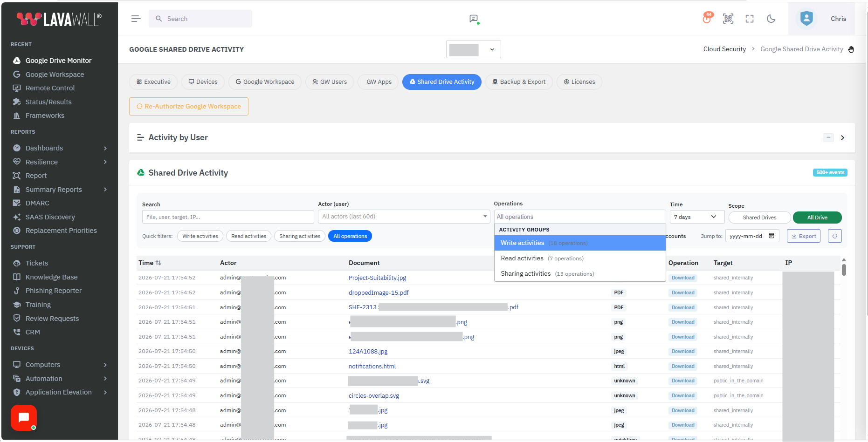Open notifications.html document link
This screenshot has width=868, height=442.
point(372,367)
